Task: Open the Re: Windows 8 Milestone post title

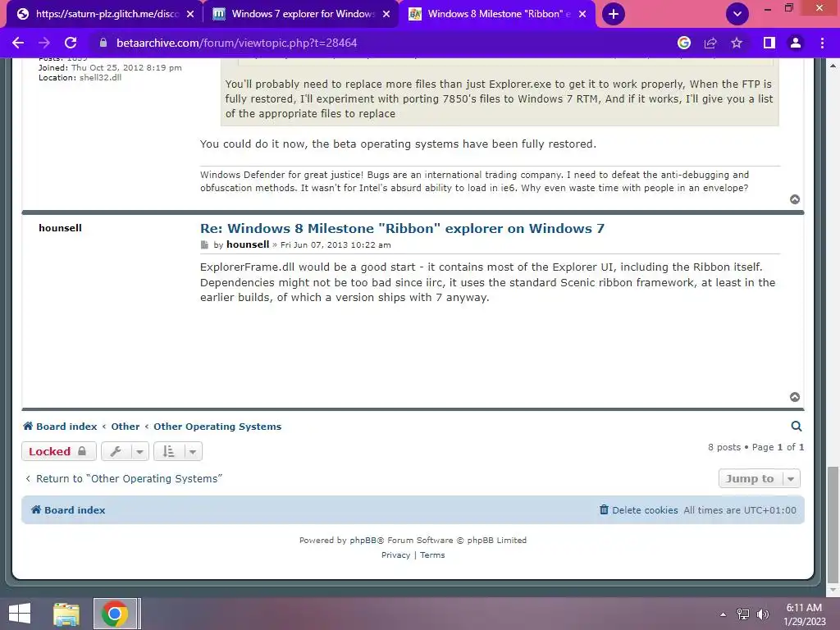Action: [402, 228]
